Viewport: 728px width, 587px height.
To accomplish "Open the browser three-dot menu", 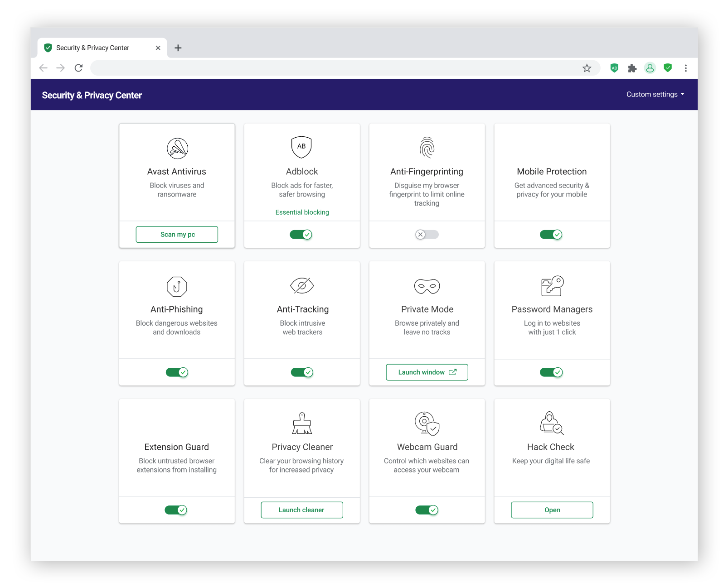I will tap(686, 68).
